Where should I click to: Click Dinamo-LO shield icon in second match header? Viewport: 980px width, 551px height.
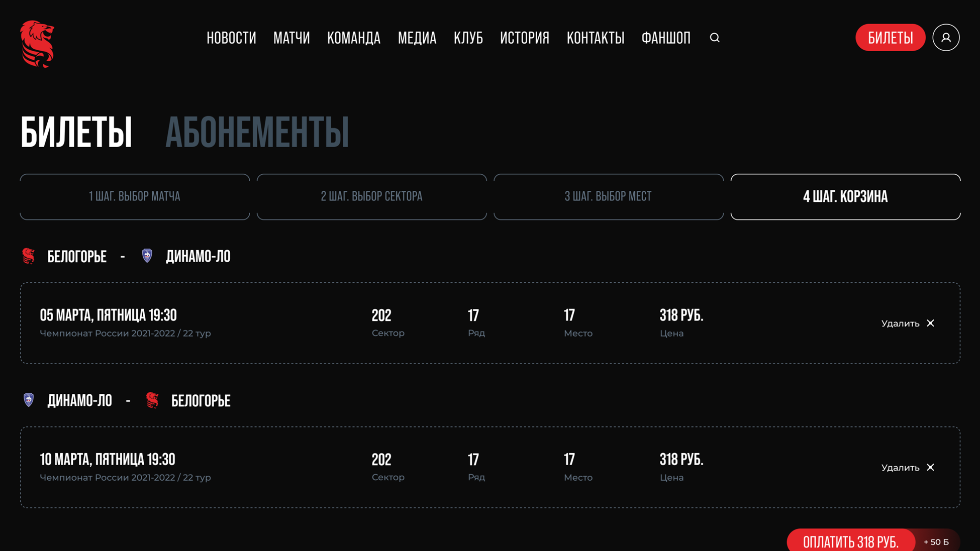point(29,400)
